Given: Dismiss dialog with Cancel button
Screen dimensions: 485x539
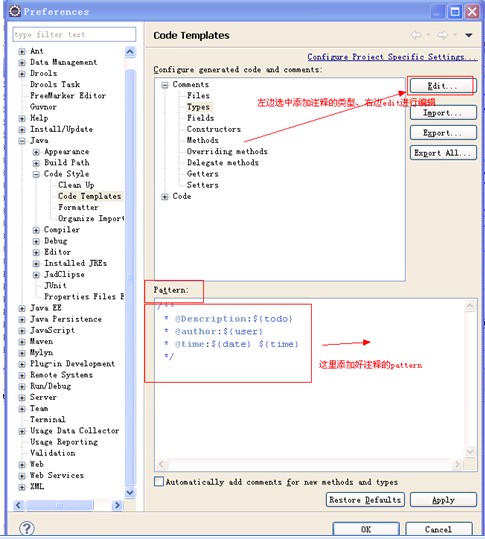Looking at the screenshot, I should 439,529.
